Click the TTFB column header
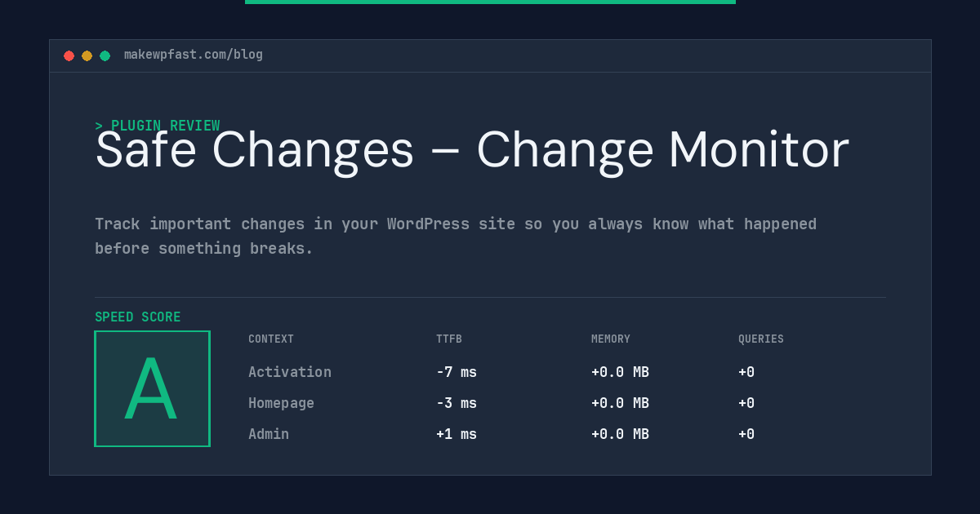980x514 pixels. [449, 339]
